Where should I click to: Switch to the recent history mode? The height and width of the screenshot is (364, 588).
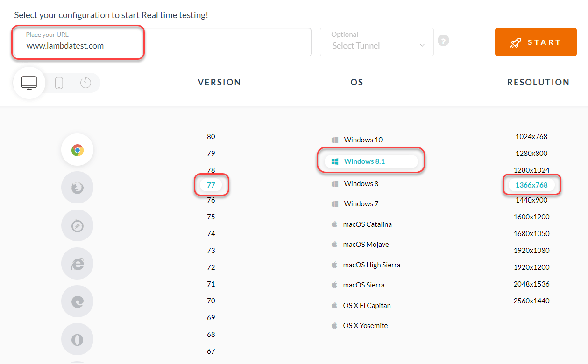coord(85,83)
